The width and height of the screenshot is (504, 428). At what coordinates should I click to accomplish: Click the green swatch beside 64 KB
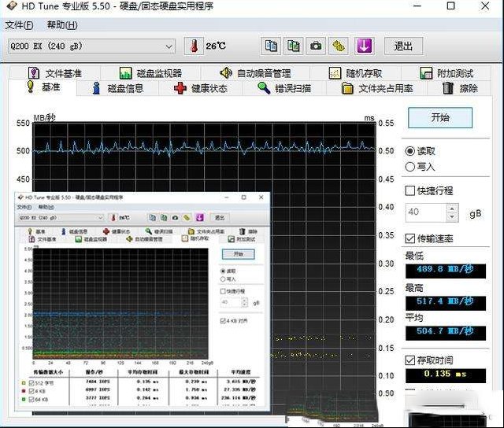[23, 400]
